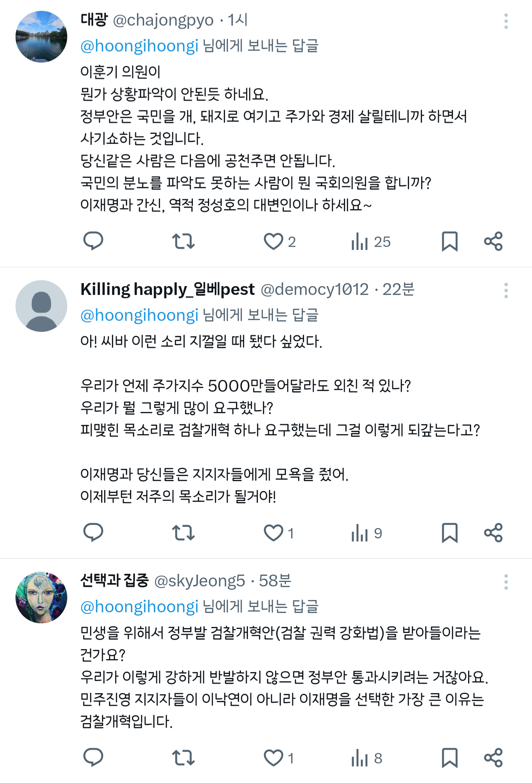Open 대광's lake profile picture
Viewport: 532px width, 783px height.
(x=41, y=37)
